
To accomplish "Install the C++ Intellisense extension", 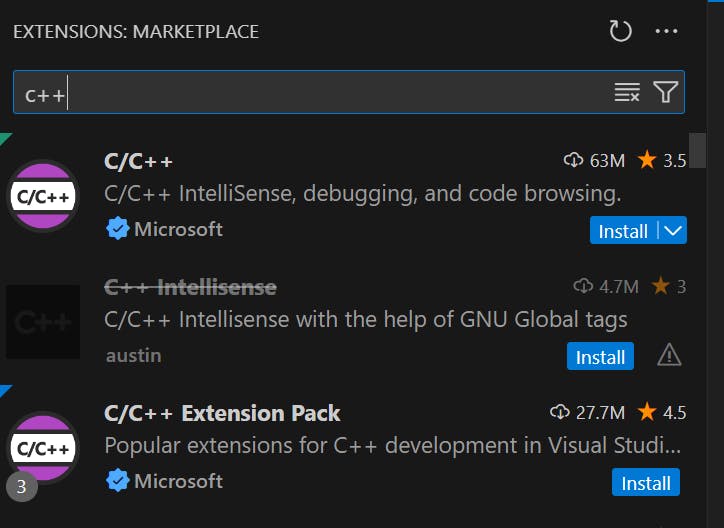I will [600, 356].
